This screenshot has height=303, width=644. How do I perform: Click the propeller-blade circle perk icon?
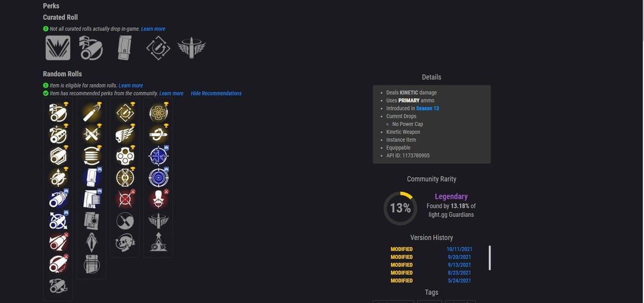tap(125, 221)
